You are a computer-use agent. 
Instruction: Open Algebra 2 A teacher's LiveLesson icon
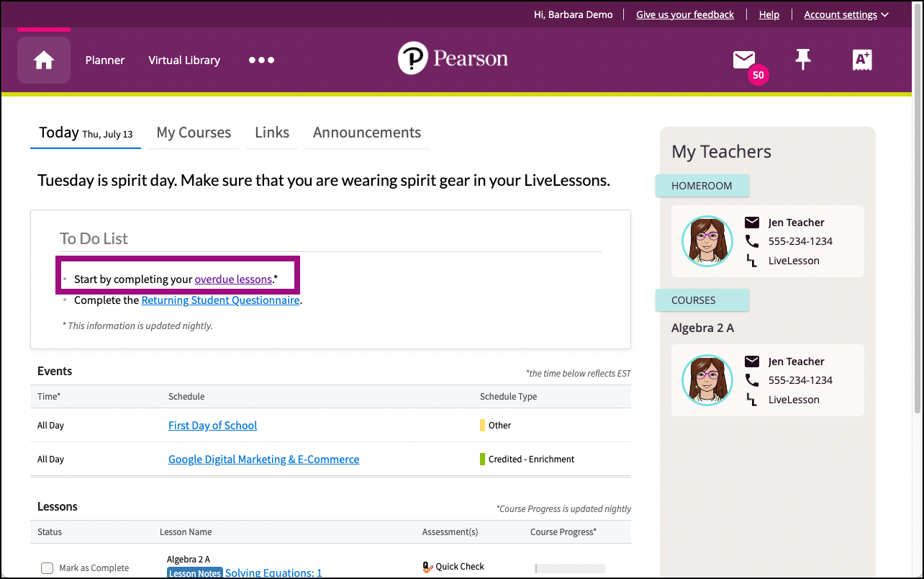coord(752,400)
